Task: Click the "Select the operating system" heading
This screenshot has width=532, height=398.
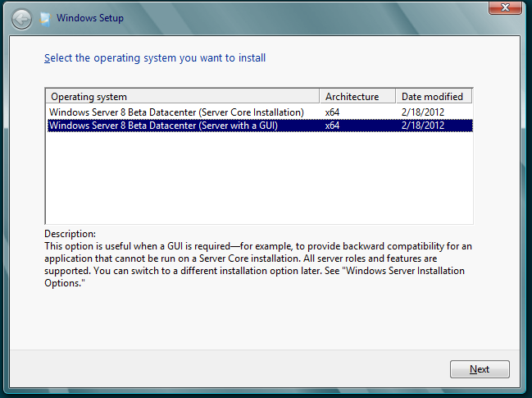Action: pyautogui.click(x=155, y=58)
